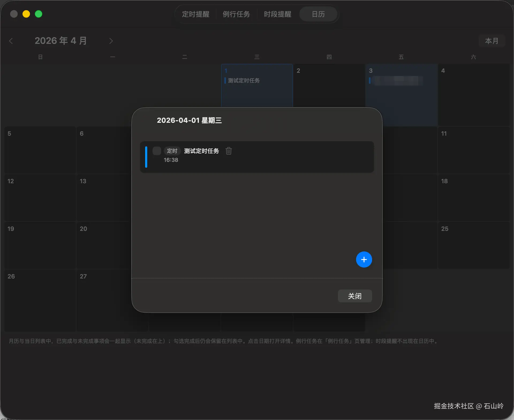Switch to 定时提醒 tab
This screenshot has width=514, height=420.
[x=196, y=14]
